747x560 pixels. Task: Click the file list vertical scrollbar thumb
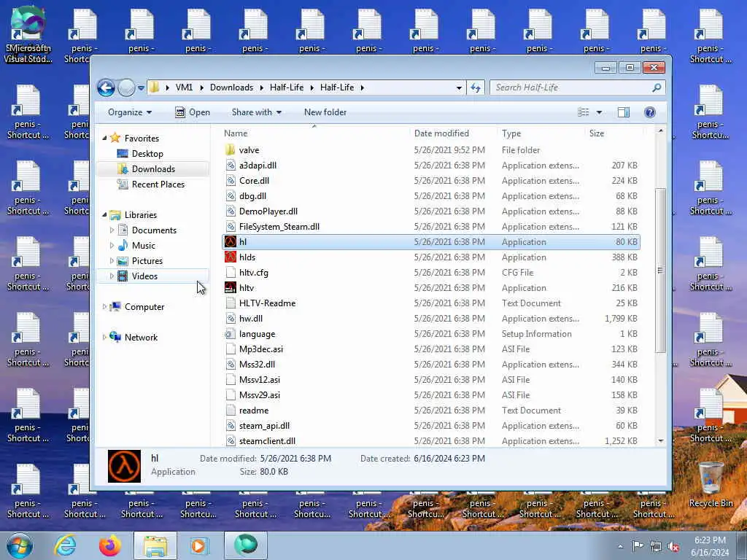pyautogui.click(x=660, y=271)
